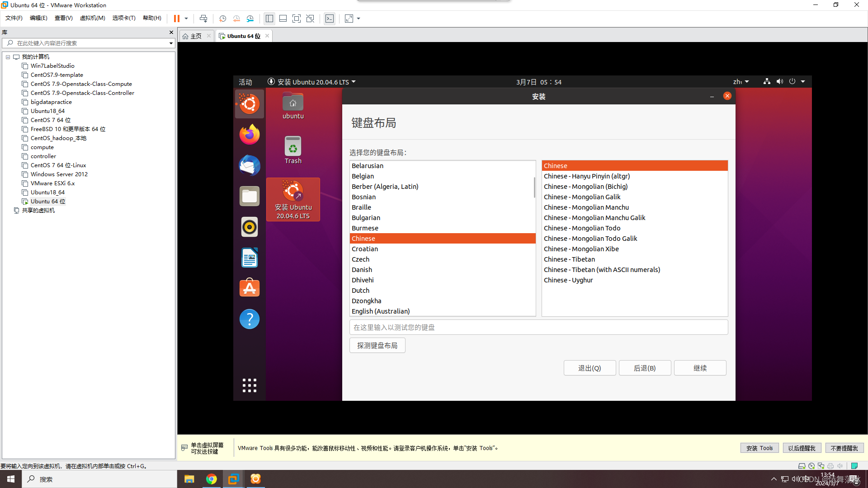Viewport: 868px width, 488px height.
Task: Open Thunderbird mail in the dock
Action: (x=250, y=165)
